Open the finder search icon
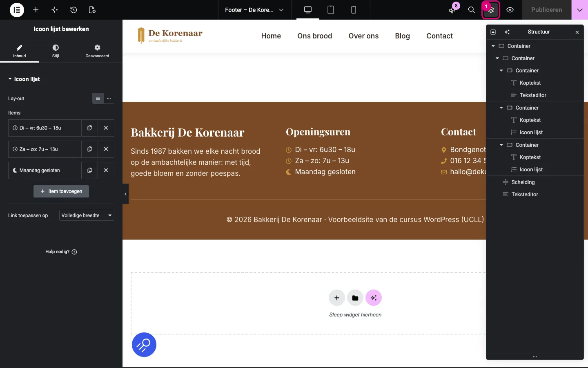The image size is (588, 368). 472,10
